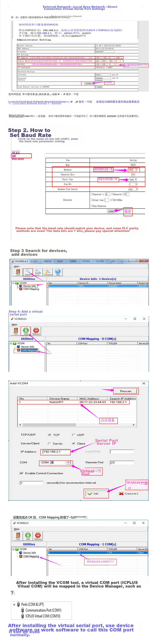The height and width of the screenshot is (644, 150).
Task: Select the TCP radio button
Action: pyautogui.click(x=50, y=435)
